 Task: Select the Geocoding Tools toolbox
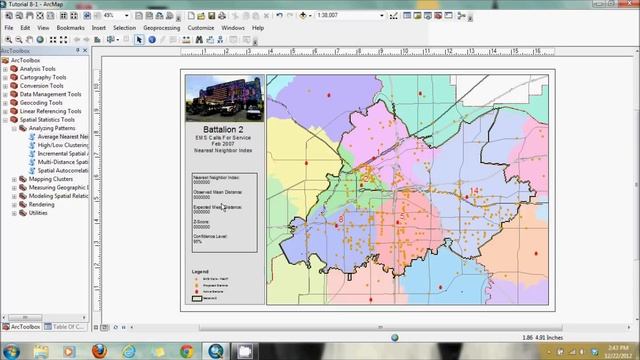click(41, 103)
